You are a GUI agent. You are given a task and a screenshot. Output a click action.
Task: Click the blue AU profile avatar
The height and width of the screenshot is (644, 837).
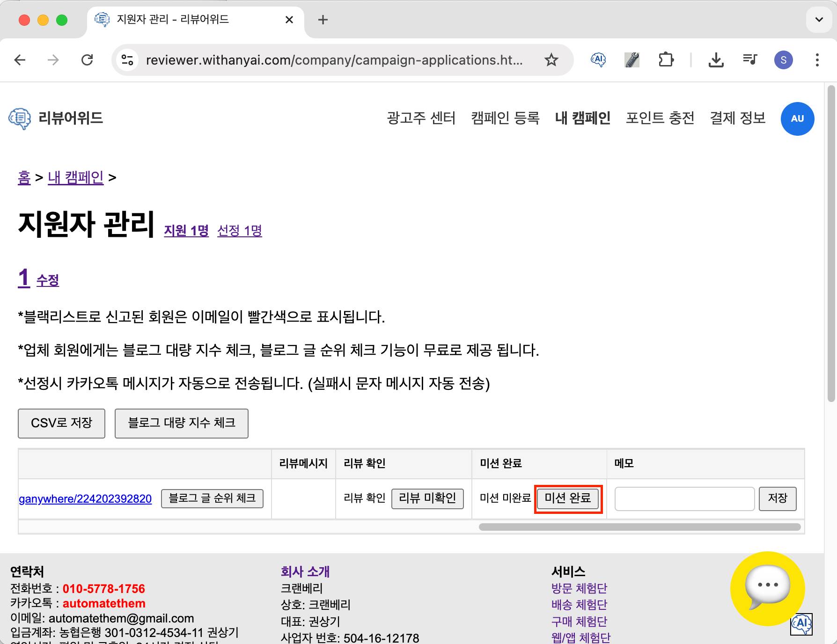(x=797, y=118)
